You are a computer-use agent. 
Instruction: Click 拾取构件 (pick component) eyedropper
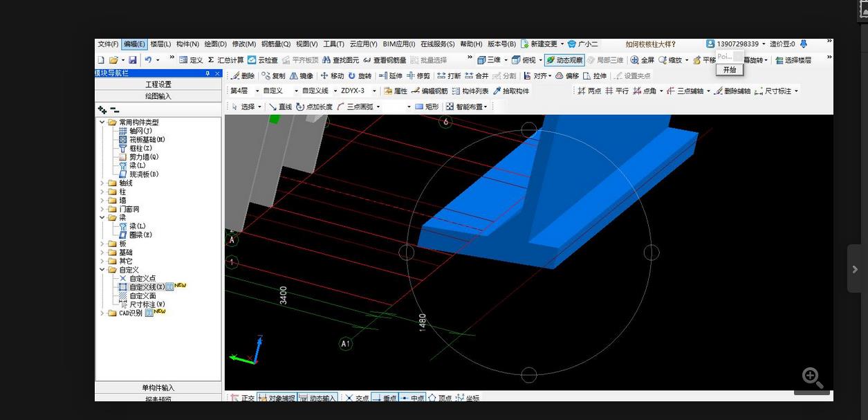[x=511, y=91]
